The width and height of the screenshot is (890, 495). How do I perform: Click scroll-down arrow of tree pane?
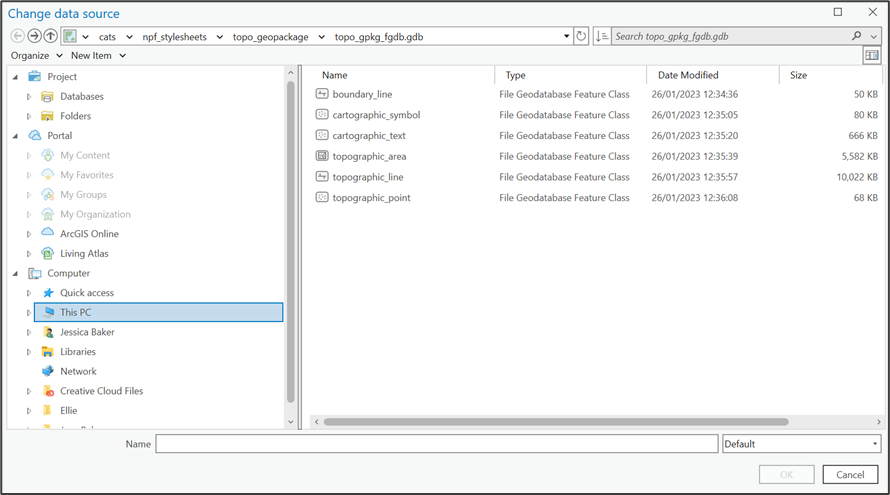[x=291, y=422]
